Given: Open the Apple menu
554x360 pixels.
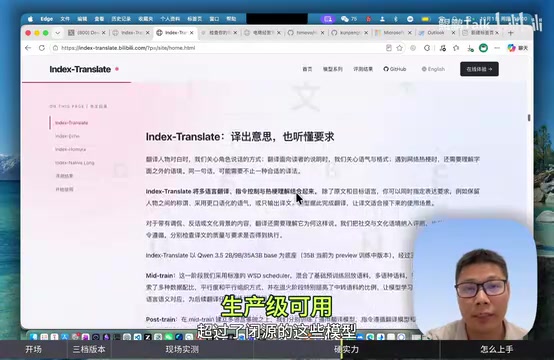Looking at the screenshot, I should tap(30, 19).
